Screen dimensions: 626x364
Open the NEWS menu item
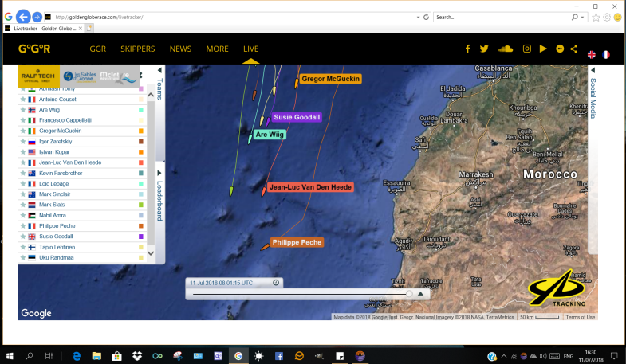click(180, 49)
